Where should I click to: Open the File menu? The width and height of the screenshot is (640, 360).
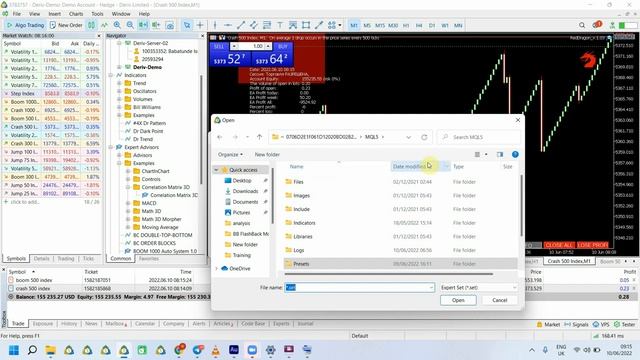[17, 14]
